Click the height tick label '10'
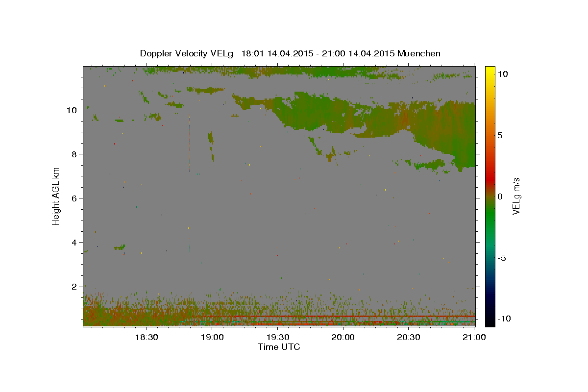 [72, 110]
